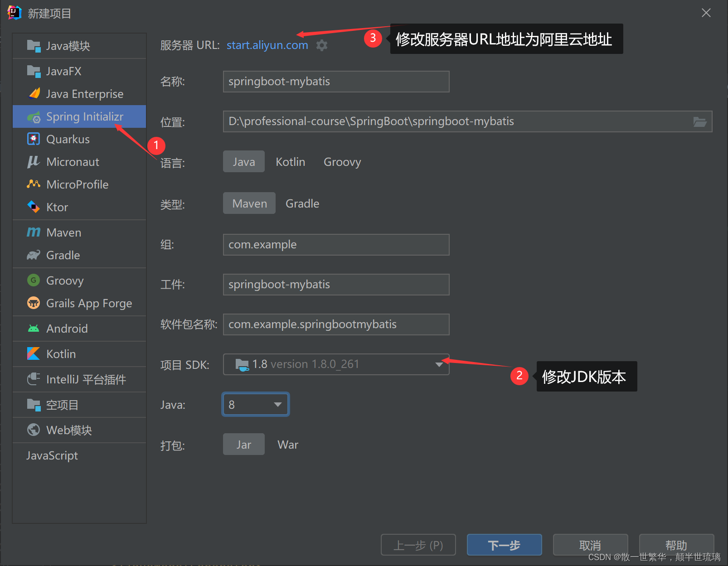Select Jar packaging
Screen dimensions: 728x566
(244, 445)
